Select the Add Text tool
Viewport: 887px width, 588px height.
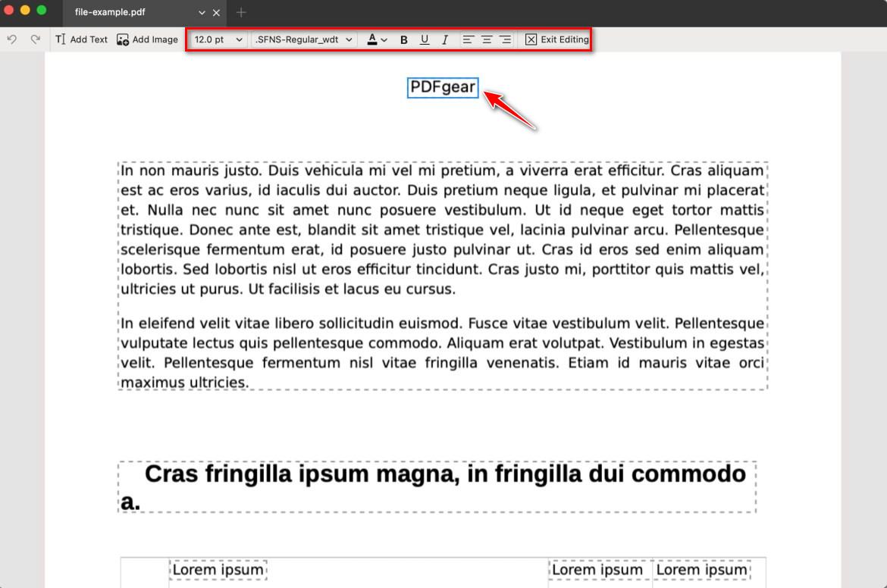click(82, 39)
